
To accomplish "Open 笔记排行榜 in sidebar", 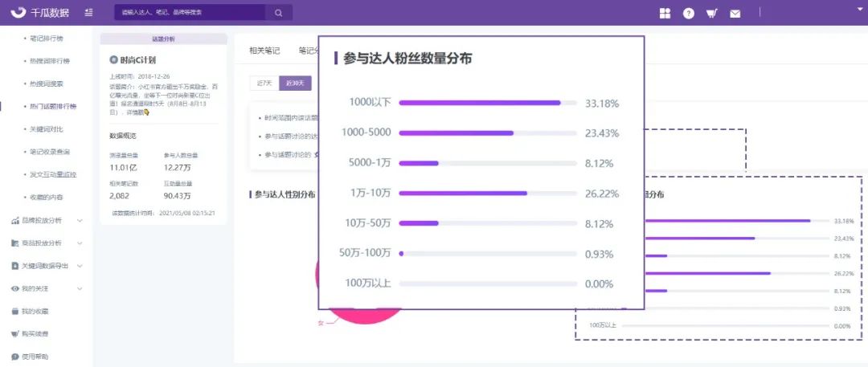I will 46,39.
